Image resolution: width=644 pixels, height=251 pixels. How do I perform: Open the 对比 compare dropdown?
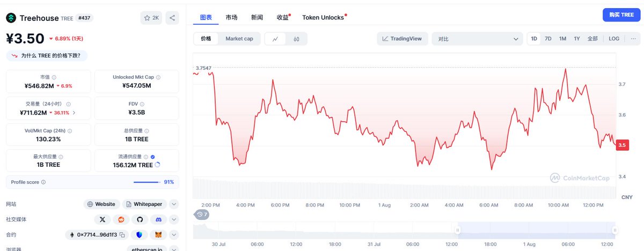click(477, 39)
